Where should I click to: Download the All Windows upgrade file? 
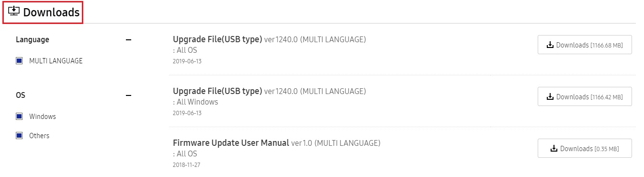tap(585, 96)
